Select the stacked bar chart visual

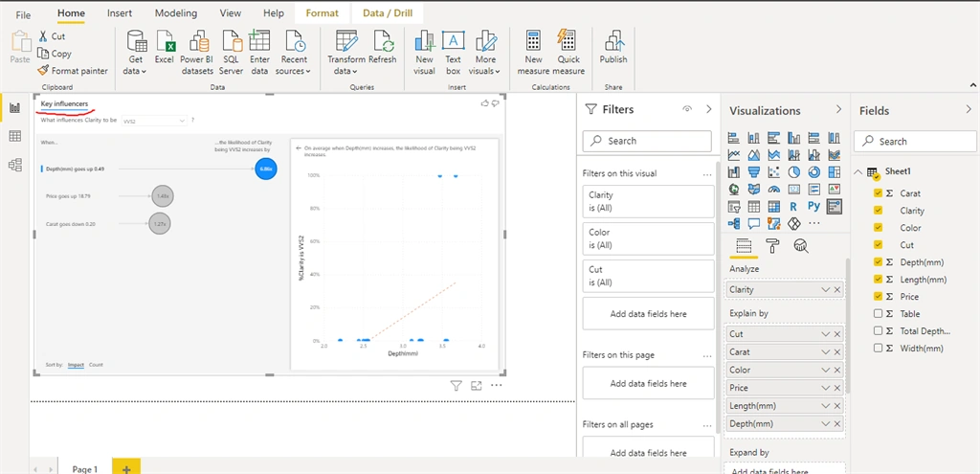[x=734, y=138]
